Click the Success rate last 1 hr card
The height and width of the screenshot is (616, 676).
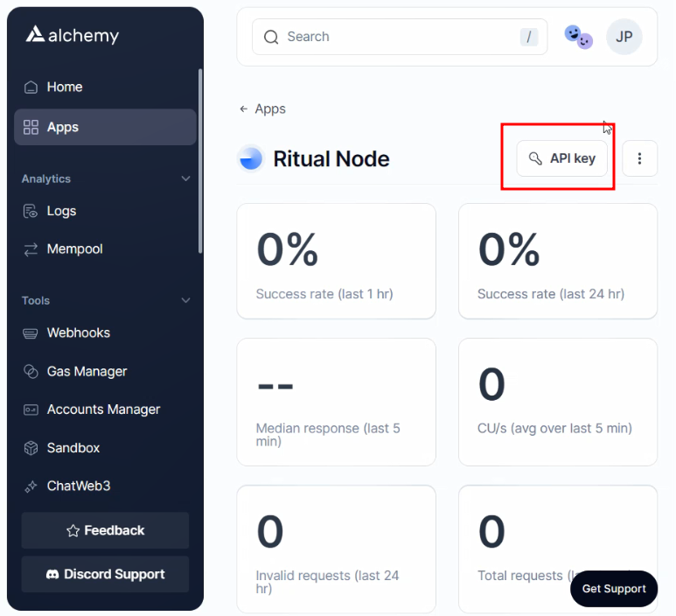coord(337,262)
